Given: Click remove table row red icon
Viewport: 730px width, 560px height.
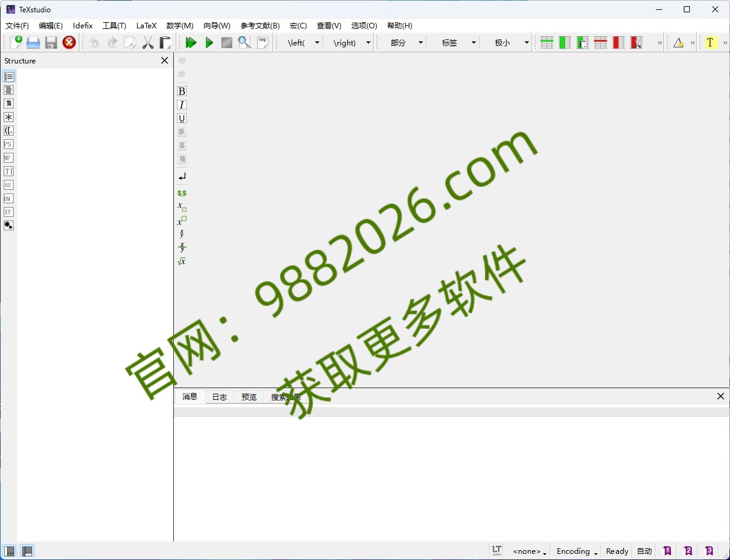Looking at the screenshot, I should 601,43.
